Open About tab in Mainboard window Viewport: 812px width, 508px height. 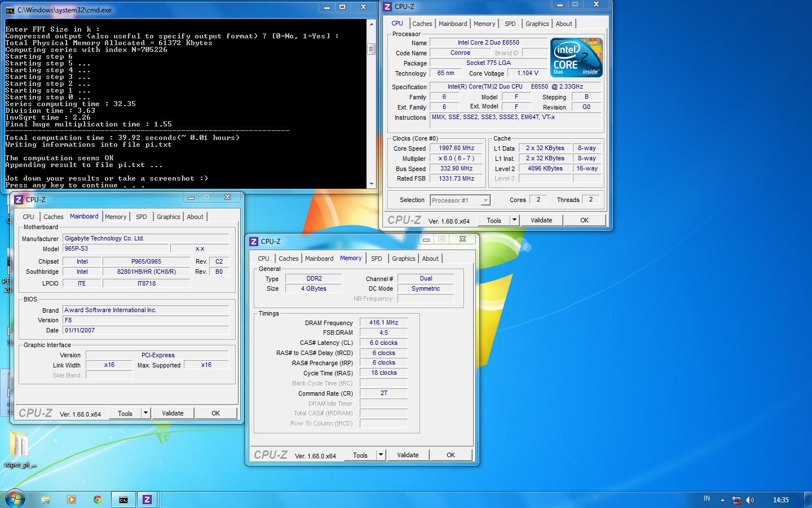195,217
